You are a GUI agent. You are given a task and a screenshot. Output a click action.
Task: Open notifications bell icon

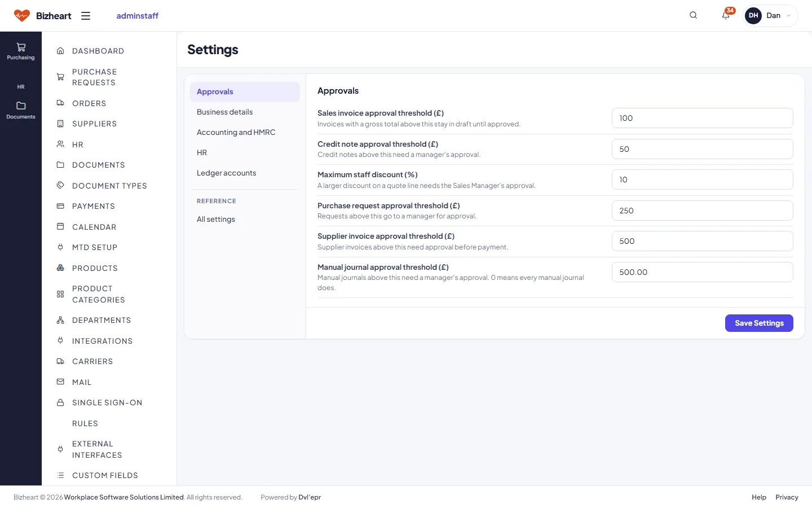tap(726, 15)
